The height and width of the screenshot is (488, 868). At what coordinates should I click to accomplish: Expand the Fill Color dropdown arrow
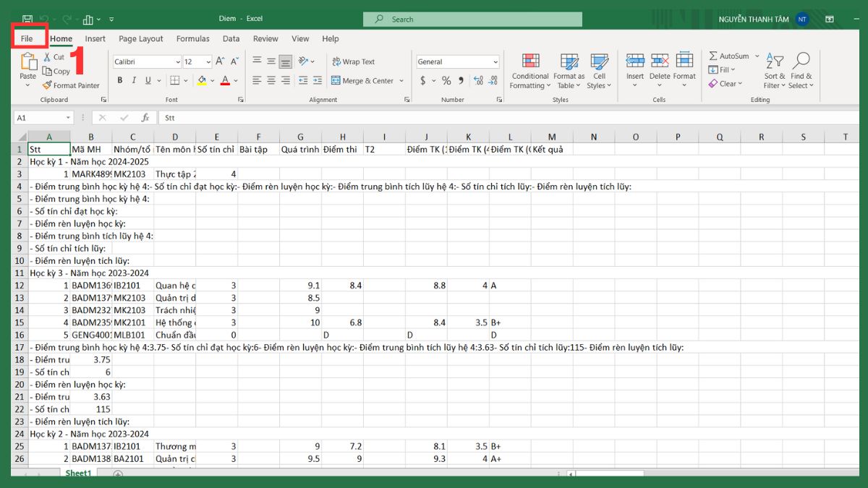coord(213,80)
